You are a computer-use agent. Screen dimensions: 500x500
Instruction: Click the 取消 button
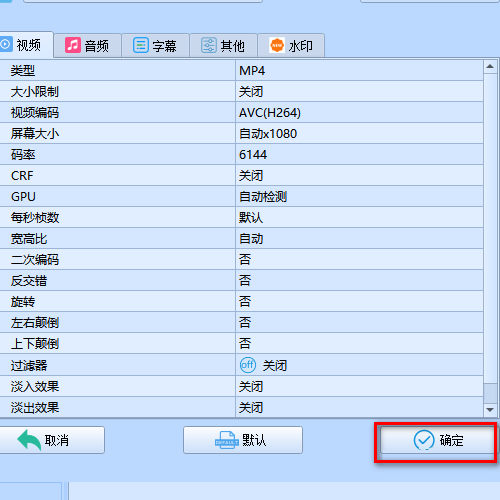click(52, 440)
